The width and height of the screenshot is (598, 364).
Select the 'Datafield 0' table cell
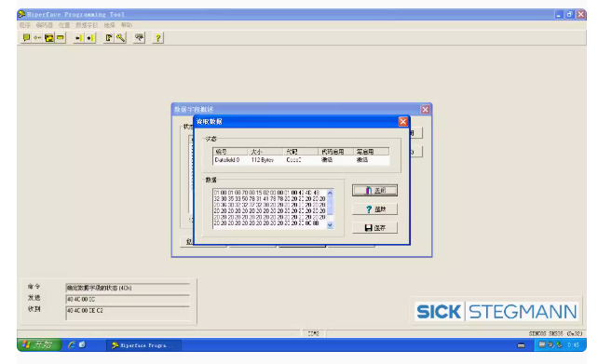click(x=227, y=160)
